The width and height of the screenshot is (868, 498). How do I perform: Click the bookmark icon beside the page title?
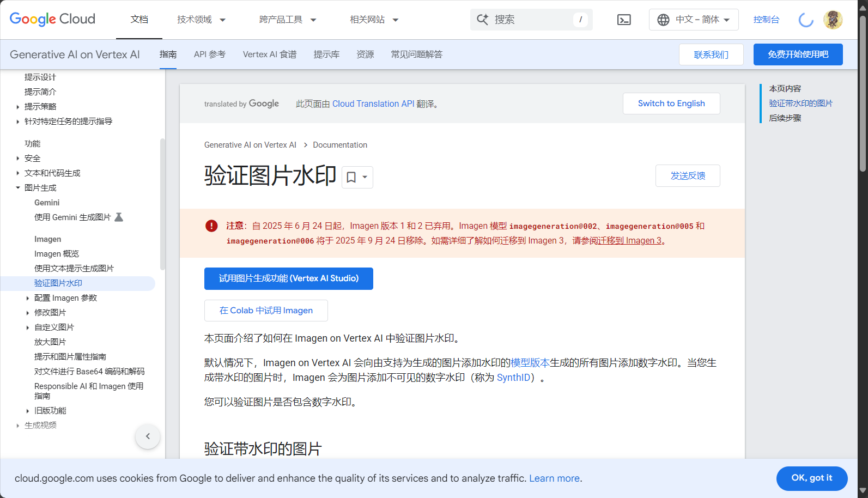coord(351,177)
